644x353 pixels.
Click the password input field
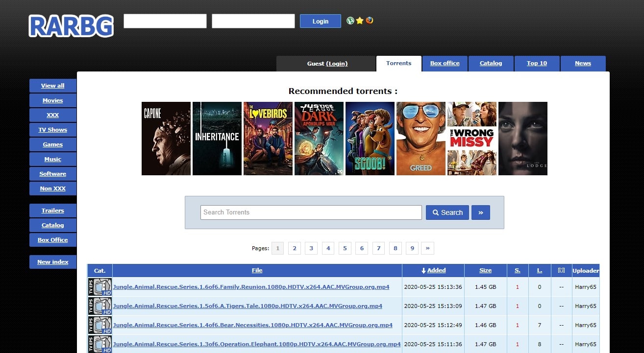(x=253, y=21)
